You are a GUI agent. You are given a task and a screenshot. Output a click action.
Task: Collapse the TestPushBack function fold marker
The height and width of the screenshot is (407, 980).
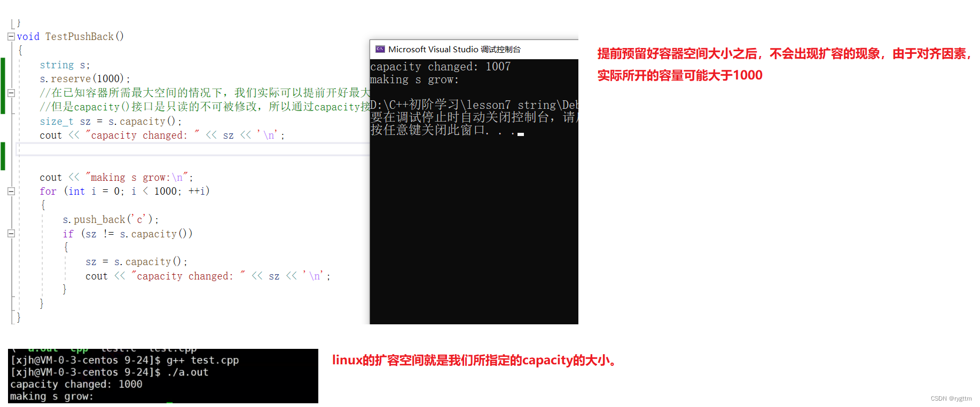click(x=11, y=37)
